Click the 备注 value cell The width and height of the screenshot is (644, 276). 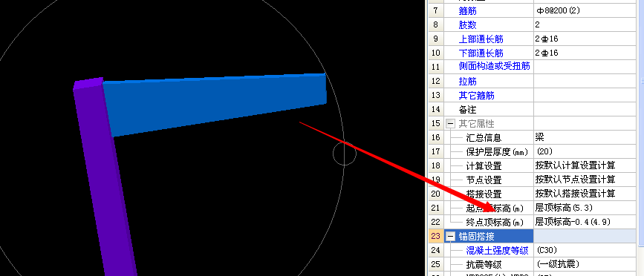click(585, 110)
